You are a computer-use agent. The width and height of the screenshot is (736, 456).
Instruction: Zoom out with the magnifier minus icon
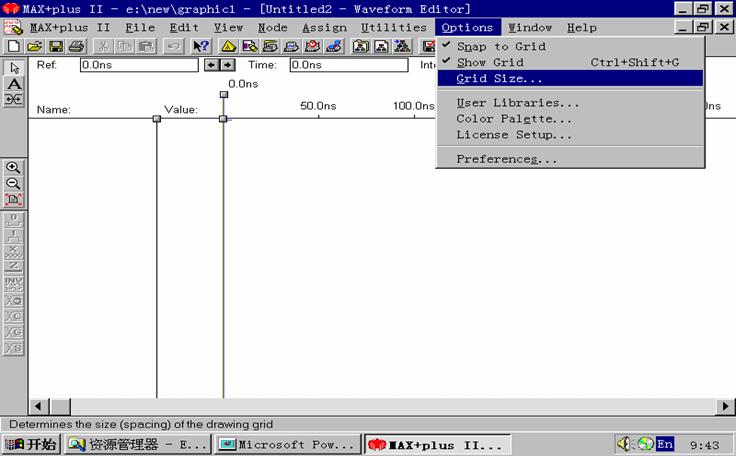pos(14,184)
